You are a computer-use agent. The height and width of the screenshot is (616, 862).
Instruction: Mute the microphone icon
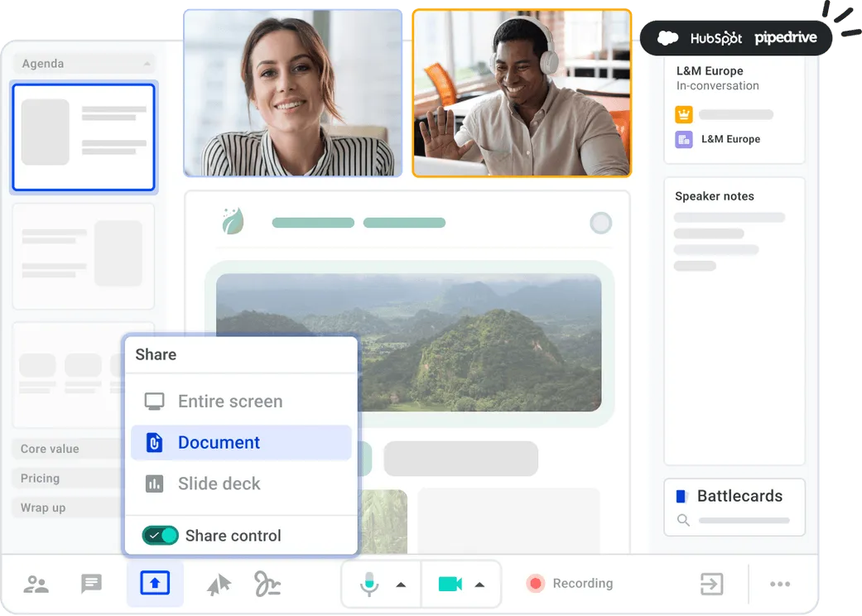coord(369,584)
